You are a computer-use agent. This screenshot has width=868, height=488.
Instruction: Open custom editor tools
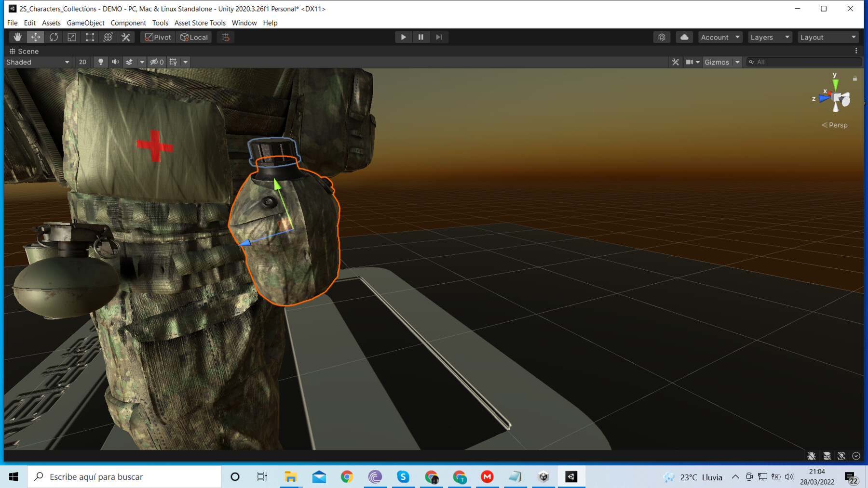126,37
